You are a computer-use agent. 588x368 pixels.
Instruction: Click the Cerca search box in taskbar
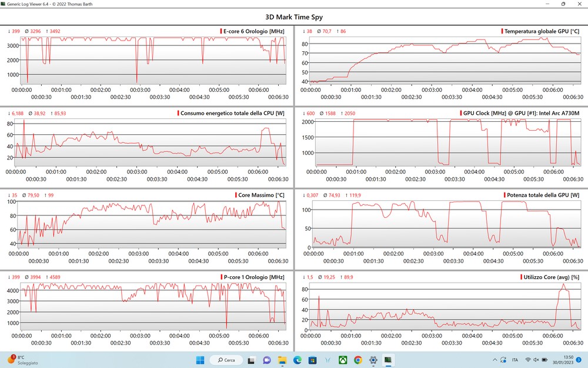225,360
